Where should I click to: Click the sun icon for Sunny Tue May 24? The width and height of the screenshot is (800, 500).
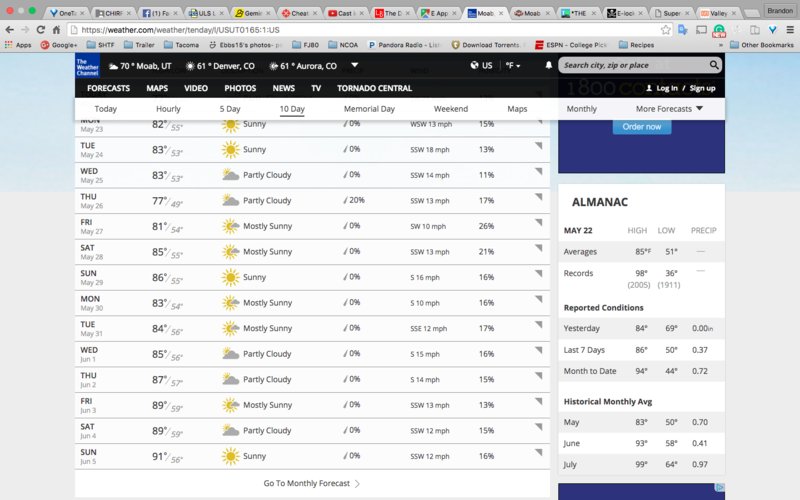click(x=231, y=149)
